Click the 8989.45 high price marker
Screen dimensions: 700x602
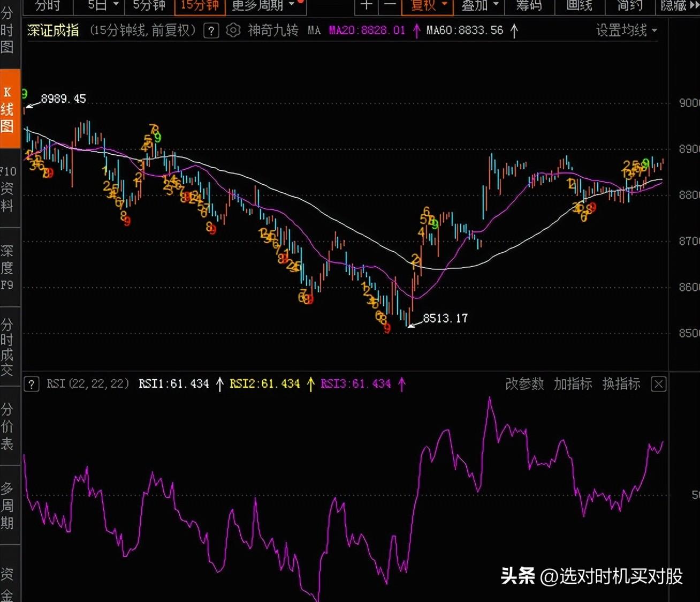click(x=63, y=99)
